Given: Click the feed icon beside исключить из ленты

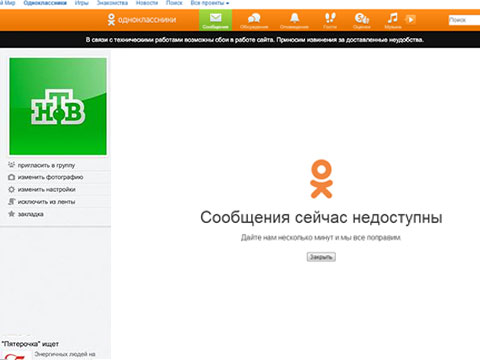Looking at the screenshot, I should pyautogui.click(x=11, y=202).
